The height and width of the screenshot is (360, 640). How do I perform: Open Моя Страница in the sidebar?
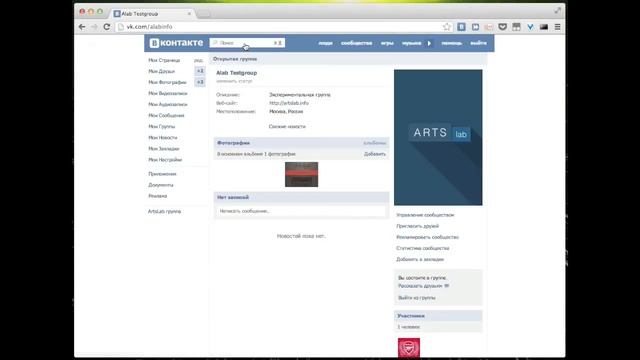coord(164,60)
